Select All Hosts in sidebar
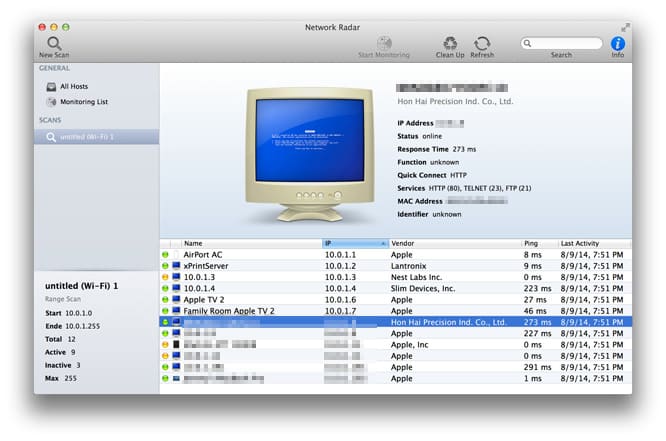The image size is (666, 441). [x=73, y=87]
